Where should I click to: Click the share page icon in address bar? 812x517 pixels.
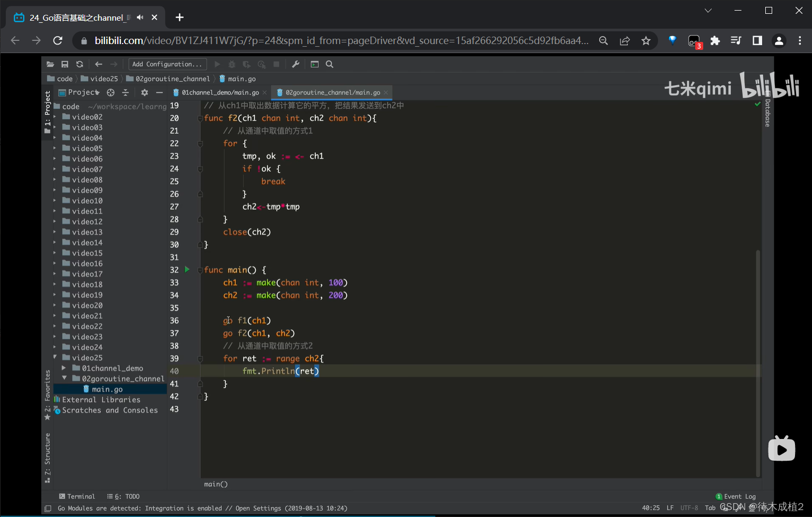625,40
